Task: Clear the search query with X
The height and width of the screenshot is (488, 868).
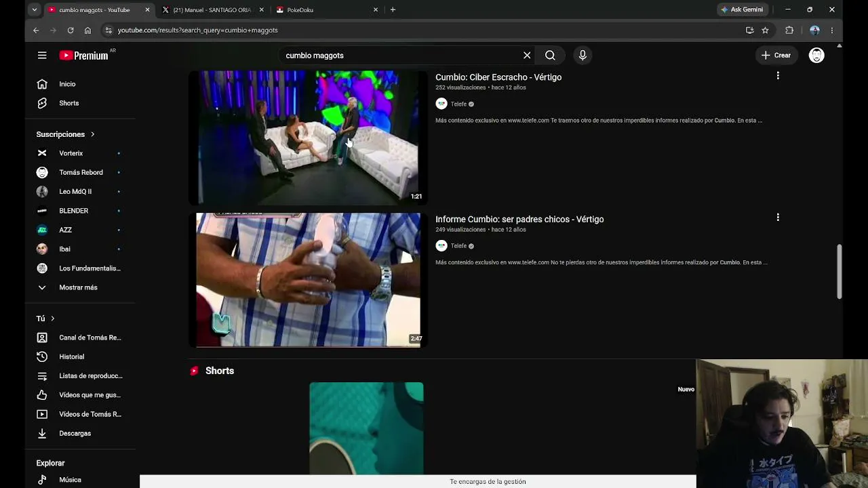Action: tap(527, 56)
